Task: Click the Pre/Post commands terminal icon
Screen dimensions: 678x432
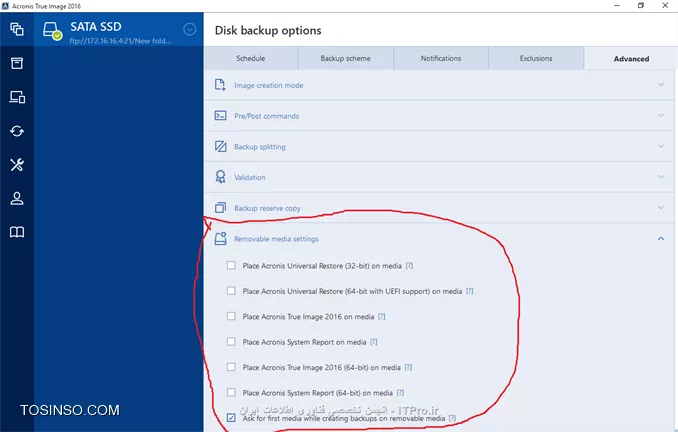Action: [x=220, y=115]
